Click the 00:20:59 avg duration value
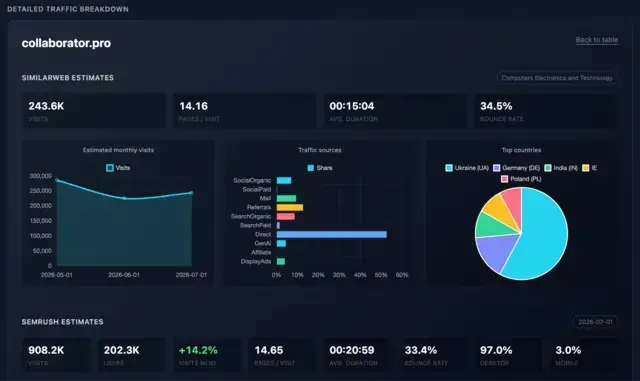Screen dimensions: 640x381 point(352,350)
